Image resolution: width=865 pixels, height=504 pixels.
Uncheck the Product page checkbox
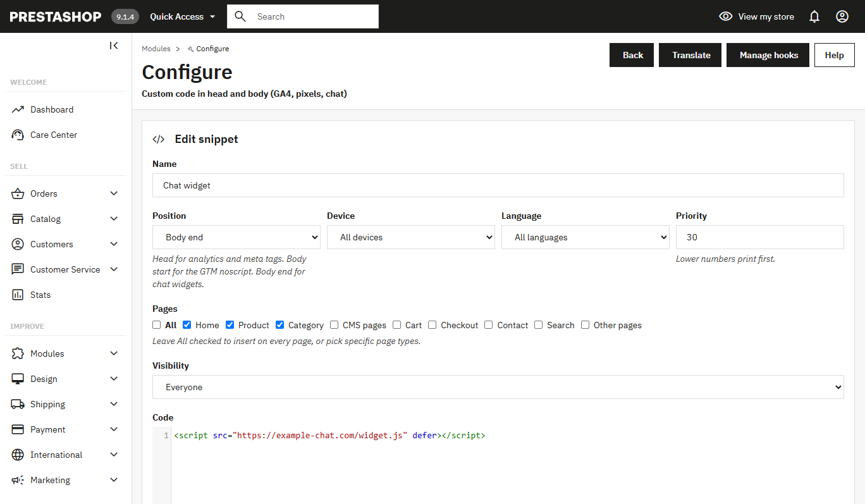(230, 325)
